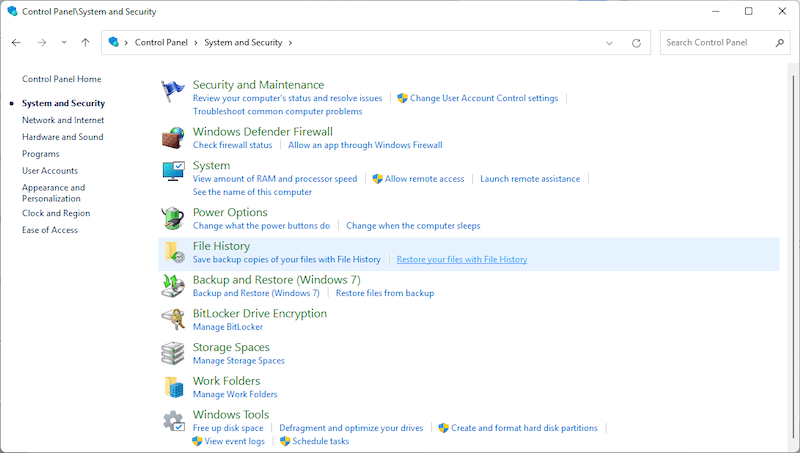This screenshot has width=800, height=453.
Task: Click Schedule tasks link
Action: [320, 441]
